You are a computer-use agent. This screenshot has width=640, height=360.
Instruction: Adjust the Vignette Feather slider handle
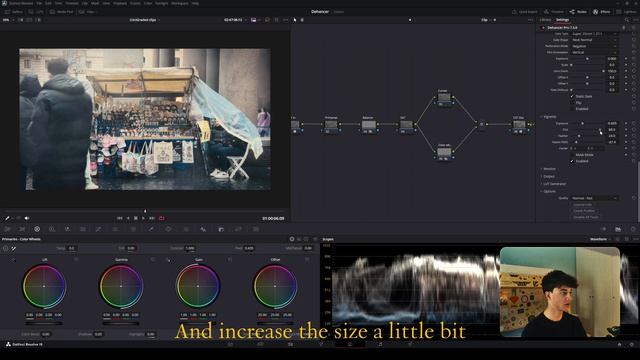click(579, 136)
